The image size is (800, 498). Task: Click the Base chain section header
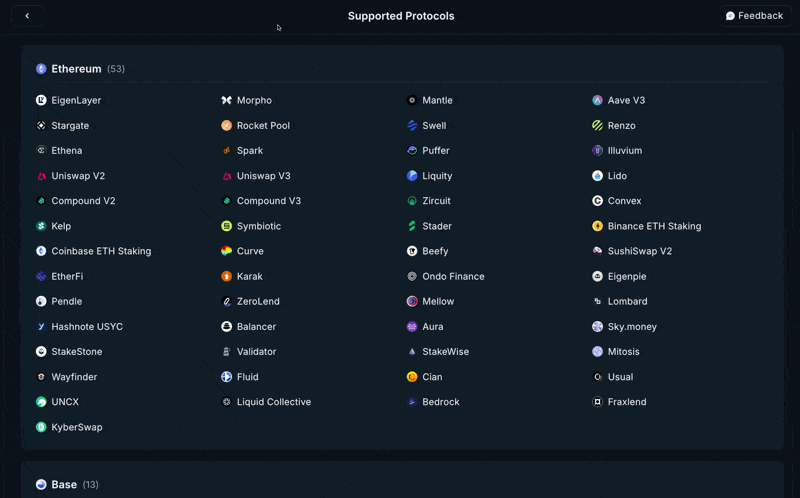(67, 484)
